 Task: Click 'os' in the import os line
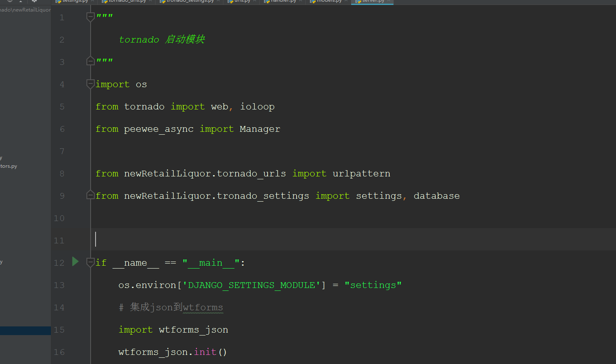(141, 85)
